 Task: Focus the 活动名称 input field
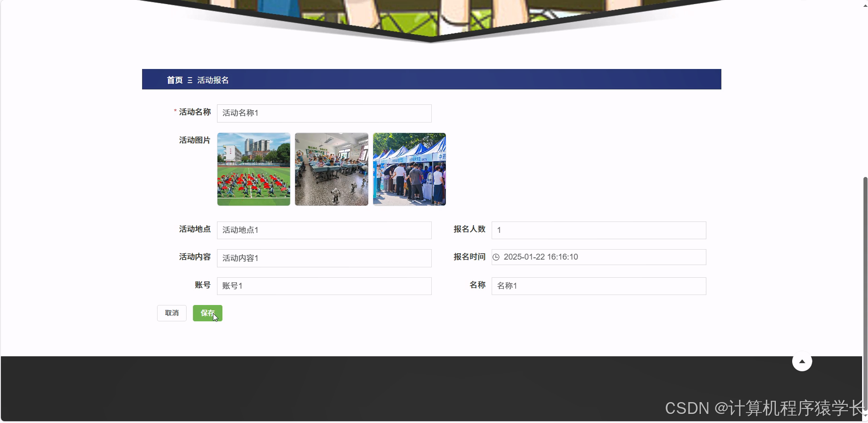[x=324, y=113]
